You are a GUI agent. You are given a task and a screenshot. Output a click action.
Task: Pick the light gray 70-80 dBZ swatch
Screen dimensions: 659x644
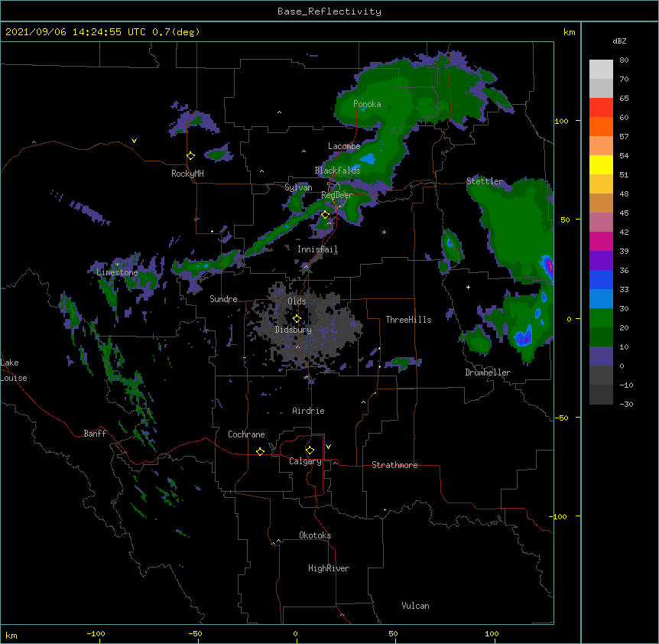(601, 69)
